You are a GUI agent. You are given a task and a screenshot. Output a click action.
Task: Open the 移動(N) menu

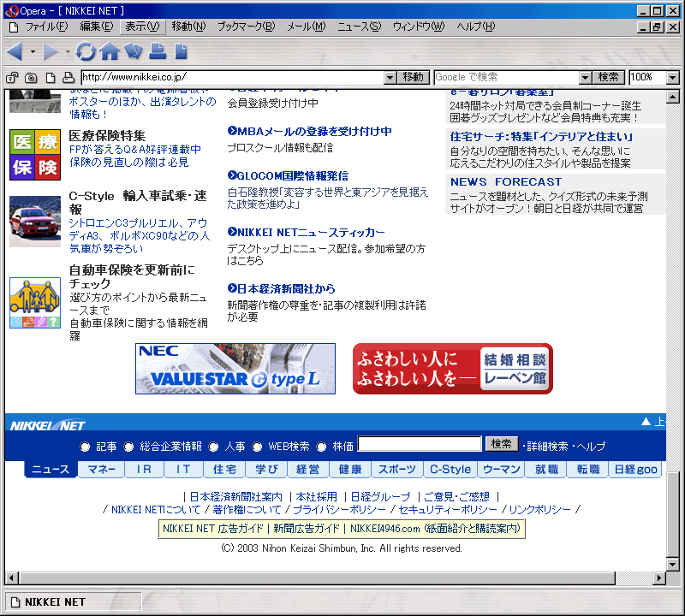[188, 27]
